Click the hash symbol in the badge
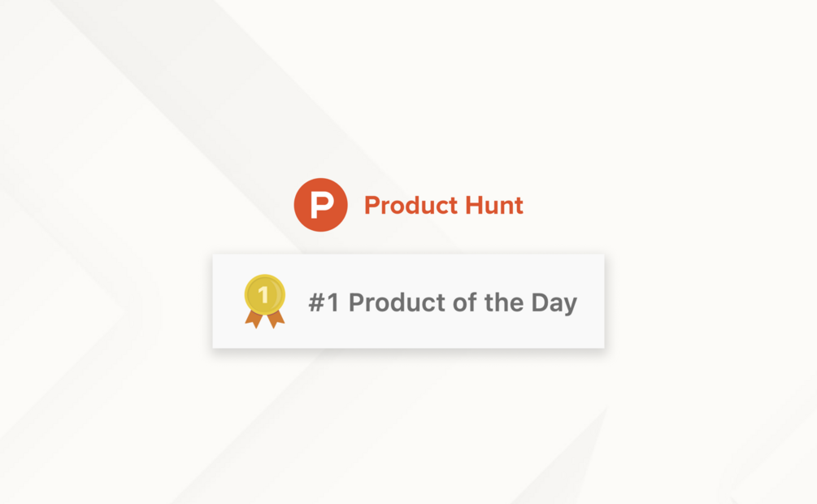Screen dimensions: 817x504 pos(317,302)
